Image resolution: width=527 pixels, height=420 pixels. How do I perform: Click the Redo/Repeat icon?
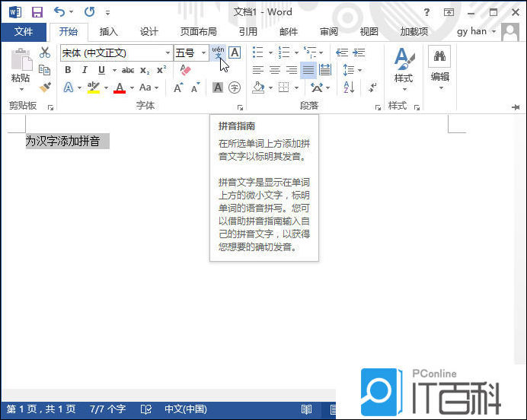[x=89, y=12]
